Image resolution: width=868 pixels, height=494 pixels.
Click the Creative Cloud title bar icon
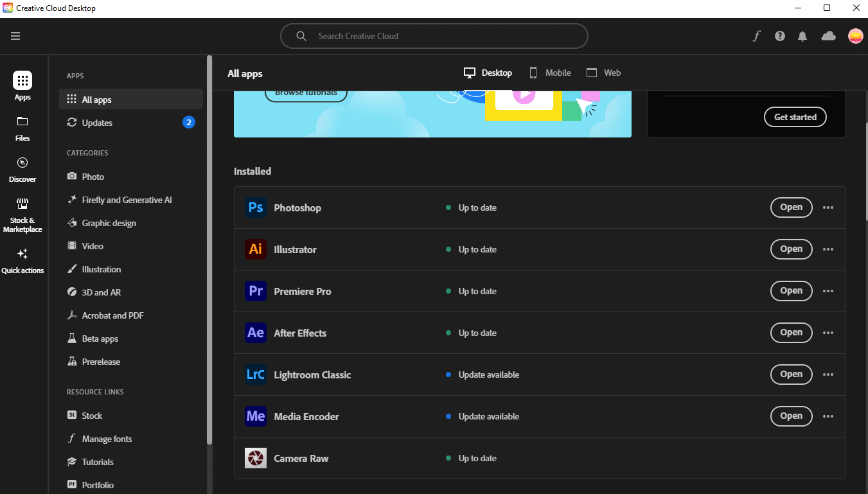click(8, 8)
